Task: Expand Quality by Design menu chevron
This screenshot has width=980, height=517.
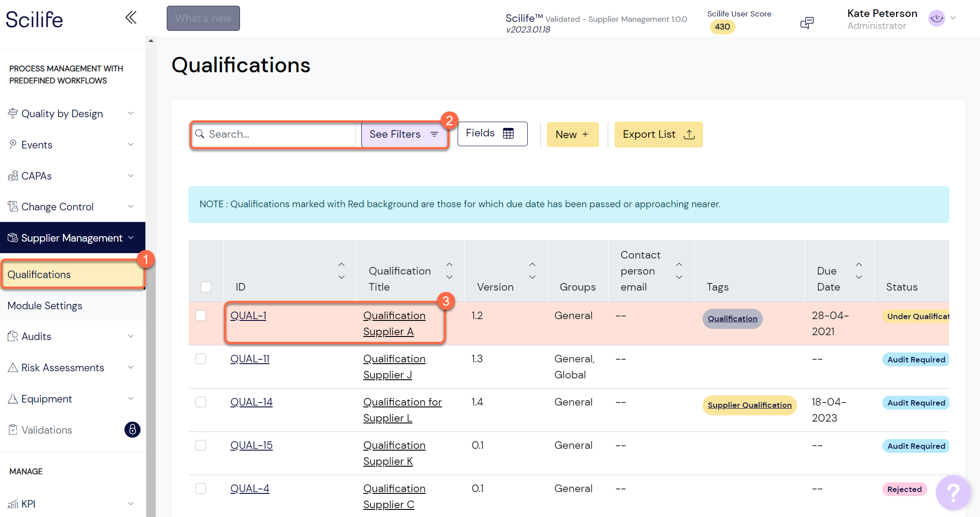Action: [131, 113]
